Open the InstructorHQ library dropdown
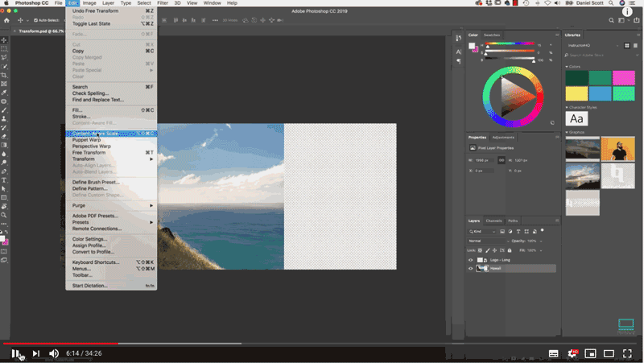The height and width of the screenshot is (363, 644). click(592, 46)
